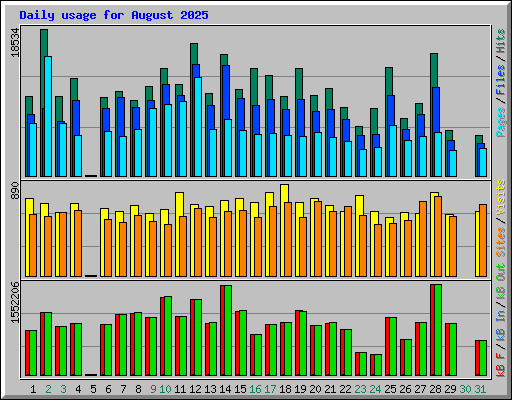The image size is (512, 400).
Task: Click the green kB Out bar for day 28
Action: pos(438,330)
